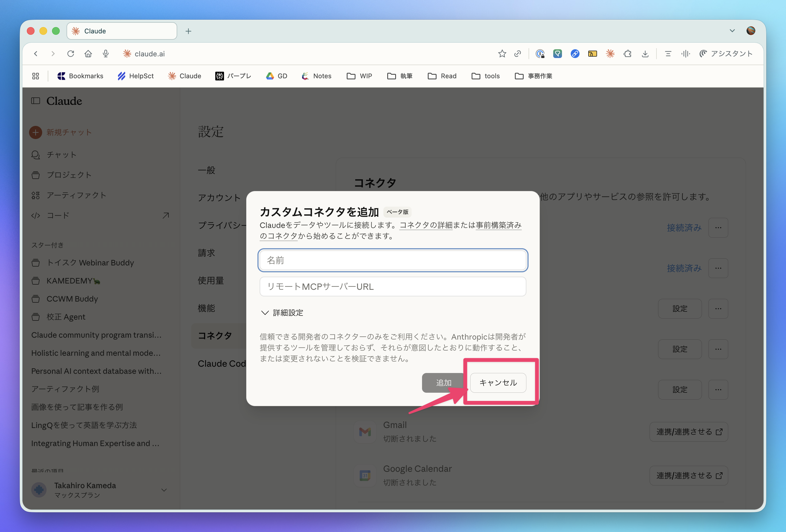This screenshot has height=532, width=786.
Task: Open the extensions puzzle piece icon
Action: (627, 54)
